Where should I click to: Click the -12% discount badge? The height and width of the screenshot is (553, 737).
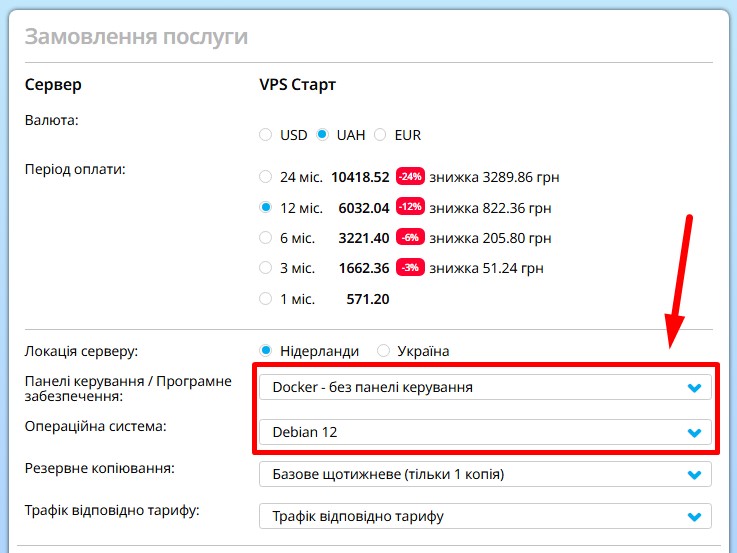click(410, 207)
